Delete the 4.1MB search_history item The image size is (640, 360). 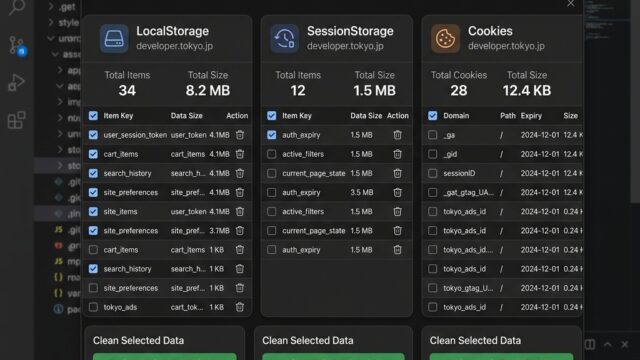pos(240,173)
